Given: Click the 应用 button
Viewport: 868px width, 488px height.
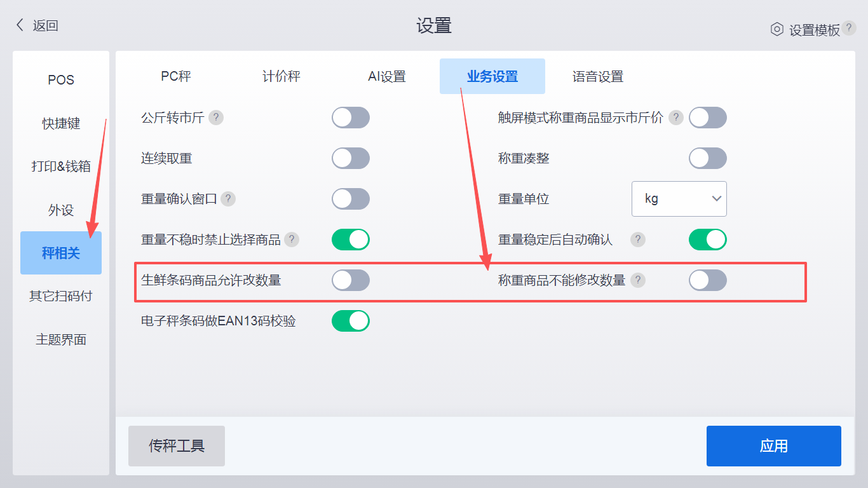Looking at the screenshot, I should (773, 446).
